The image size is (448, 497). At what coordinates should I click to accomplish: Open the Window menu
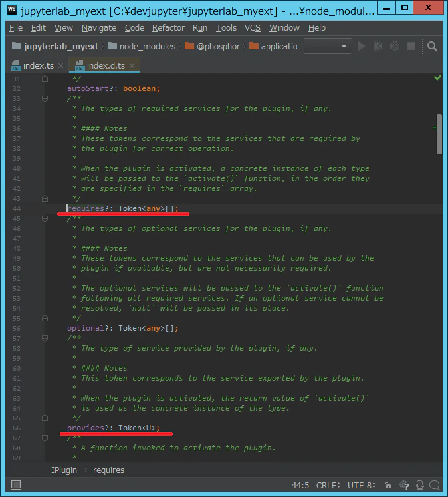284,28
